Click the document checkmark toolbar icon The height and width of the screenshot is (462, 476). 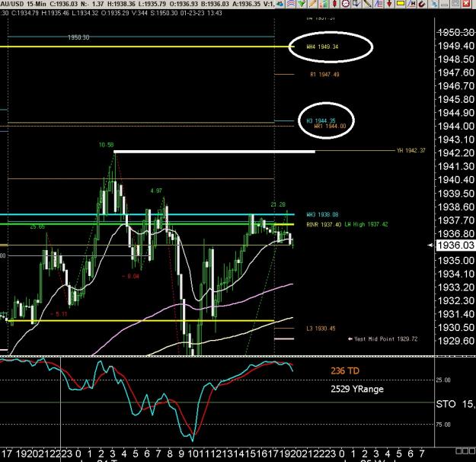pos(356,4)
